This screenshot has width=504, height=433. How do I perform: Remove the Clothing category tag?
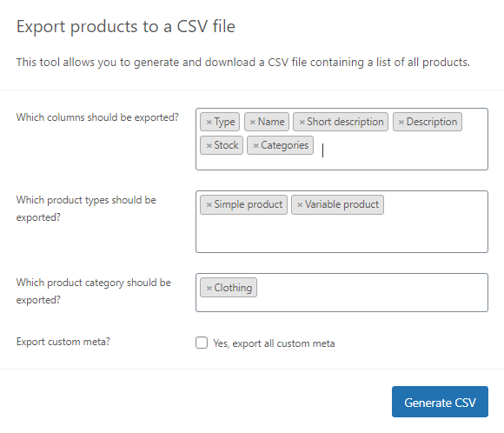pyautogui.click(x=209, y=288)
